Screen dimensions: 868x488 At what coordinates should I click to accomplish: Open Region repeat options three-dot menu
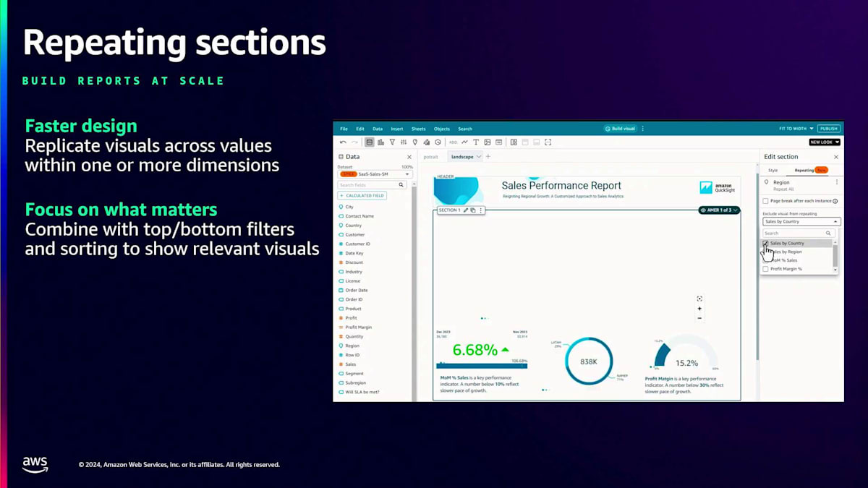click(837, 182)
